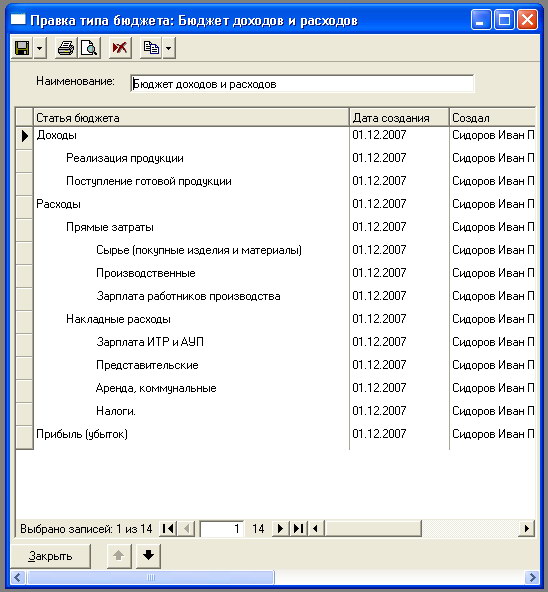
Task: Click the red delete record icon
Action: [120, 48]
